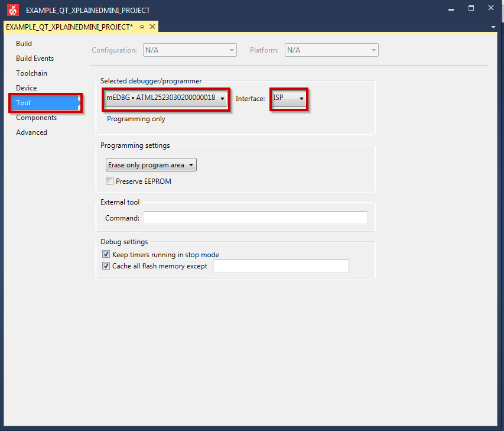Uncheck Cache all flash memory except
The height and width of the screenshot is (431, 504).
coord(106,266)
